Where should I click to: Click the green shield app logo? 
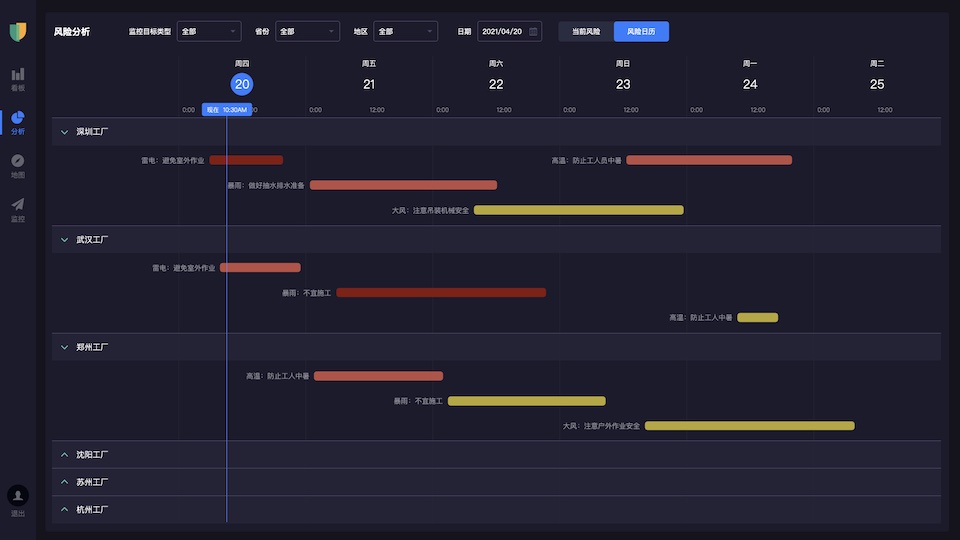[18, 32]
